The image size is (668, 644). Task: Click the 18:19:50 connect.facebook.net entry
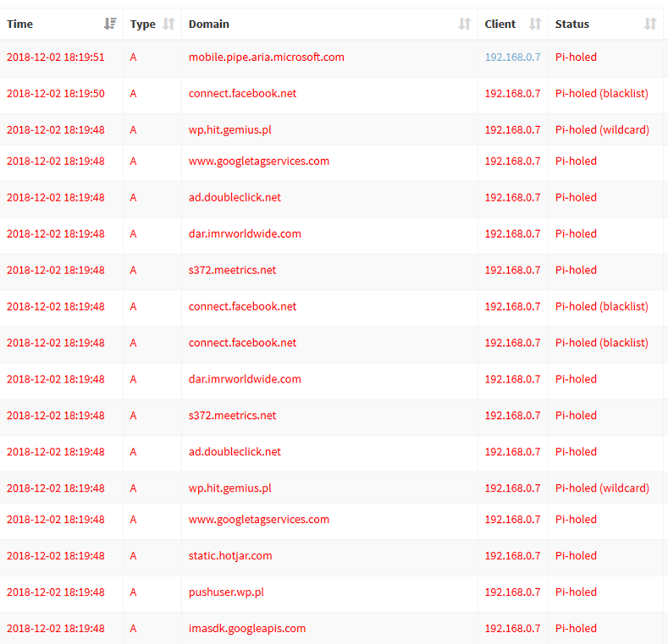pos(242,93)
